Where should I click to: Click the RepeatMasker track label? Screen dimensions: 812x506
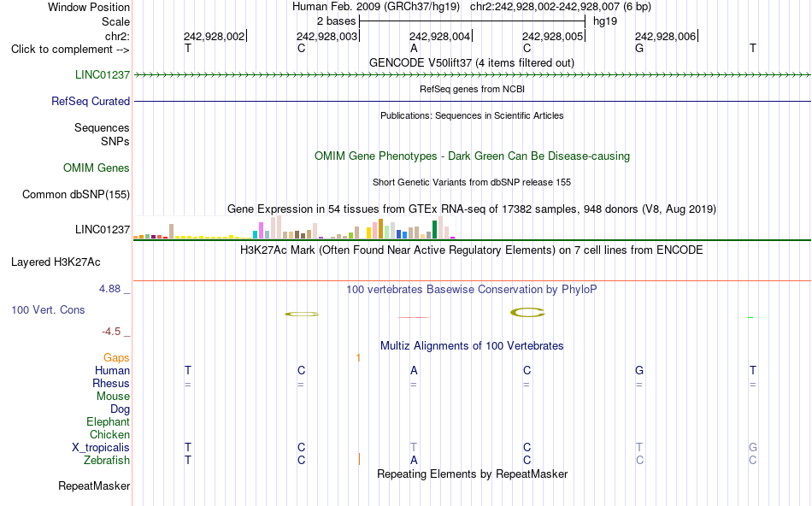[94, 485]
